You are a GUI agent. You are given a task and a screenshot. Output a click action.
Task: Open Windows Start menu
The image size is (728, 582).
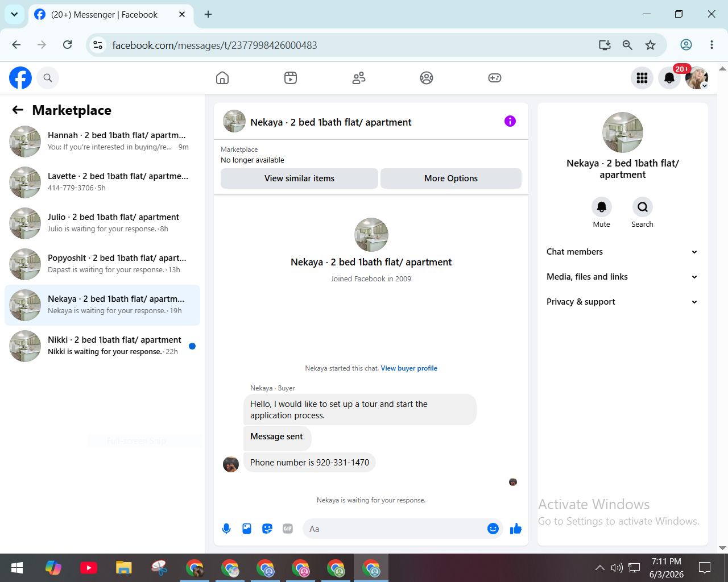tap(17, 568)
